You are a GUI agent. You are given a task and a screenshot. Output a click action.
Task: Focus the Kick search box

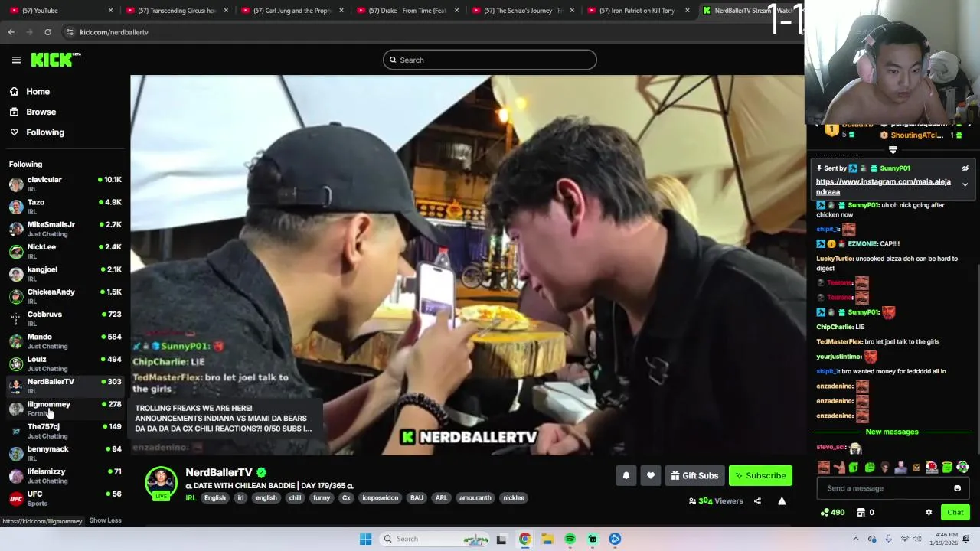point(490,60)
